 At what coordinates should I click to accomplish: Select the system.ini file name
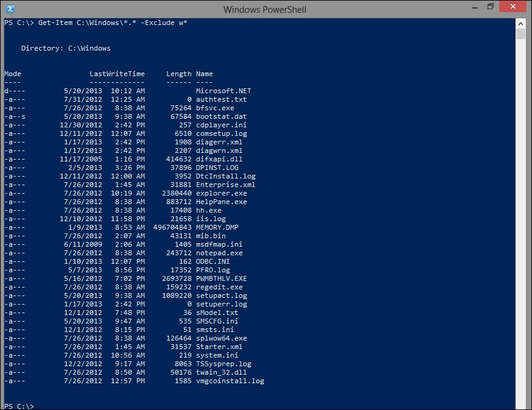[217, 355]
